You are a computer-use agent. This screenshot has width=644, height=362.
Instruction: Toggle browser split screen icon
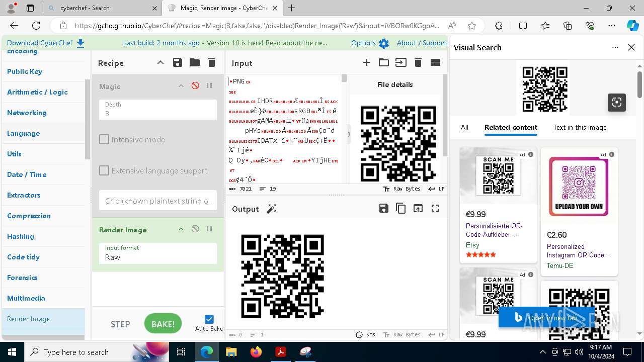point(523,26)
